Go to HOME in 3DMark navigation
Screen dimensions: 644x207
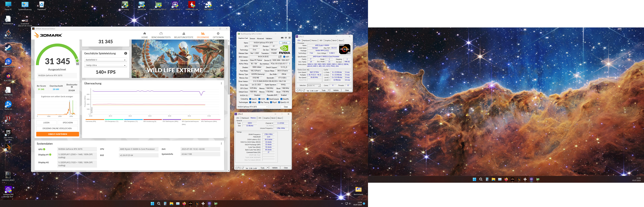coord(144,35)
